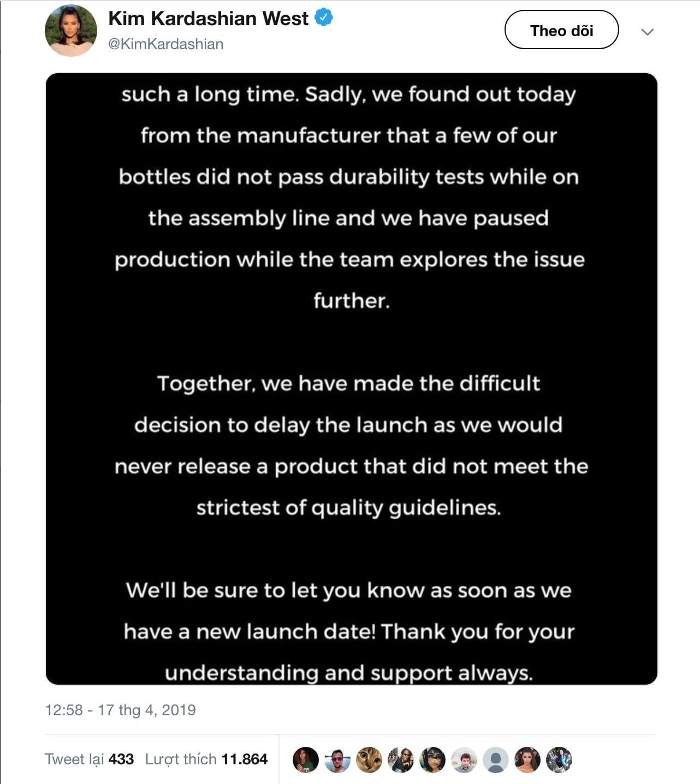Image resolution: width=700 pixels, height=784 pixels.
Task: Open the default gray silhouette liker avatar
Action: 496,760
